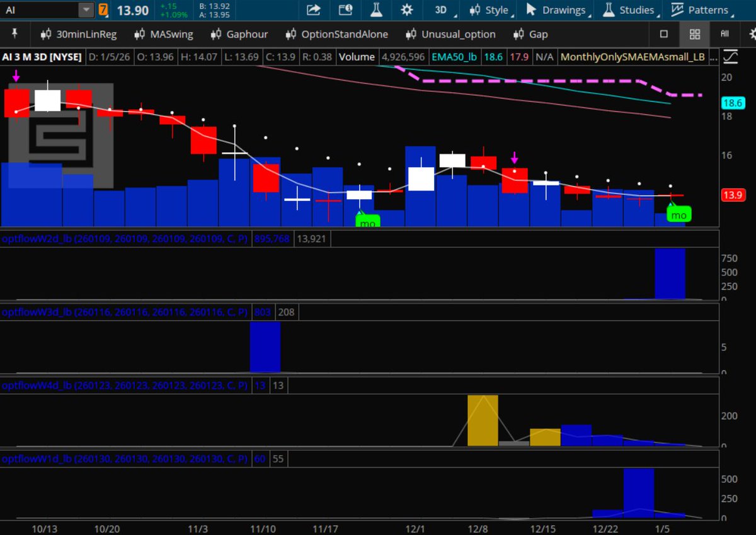This screenshot has width=756, height=535.
Task: Select the single chart layout icon
Action: tap(664, 34)
